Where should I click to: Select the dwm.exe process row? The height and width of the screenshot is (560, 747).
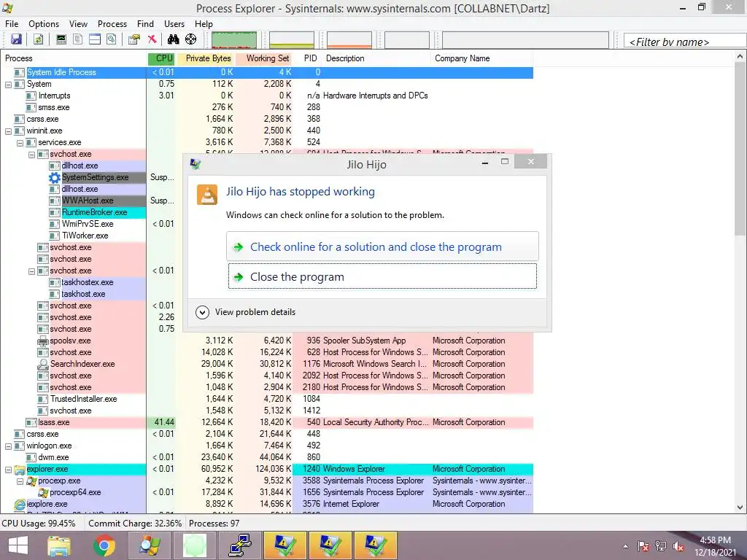click(267, 458)
